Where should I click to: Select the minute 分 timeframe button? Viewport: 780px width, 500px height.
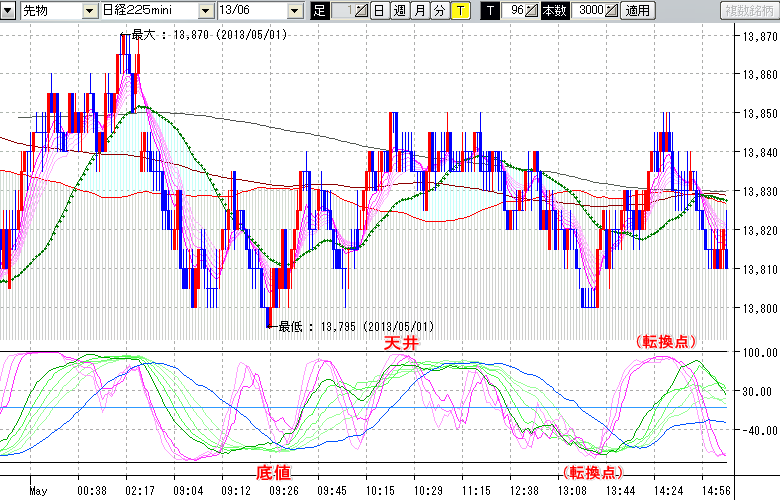point(438,11)
